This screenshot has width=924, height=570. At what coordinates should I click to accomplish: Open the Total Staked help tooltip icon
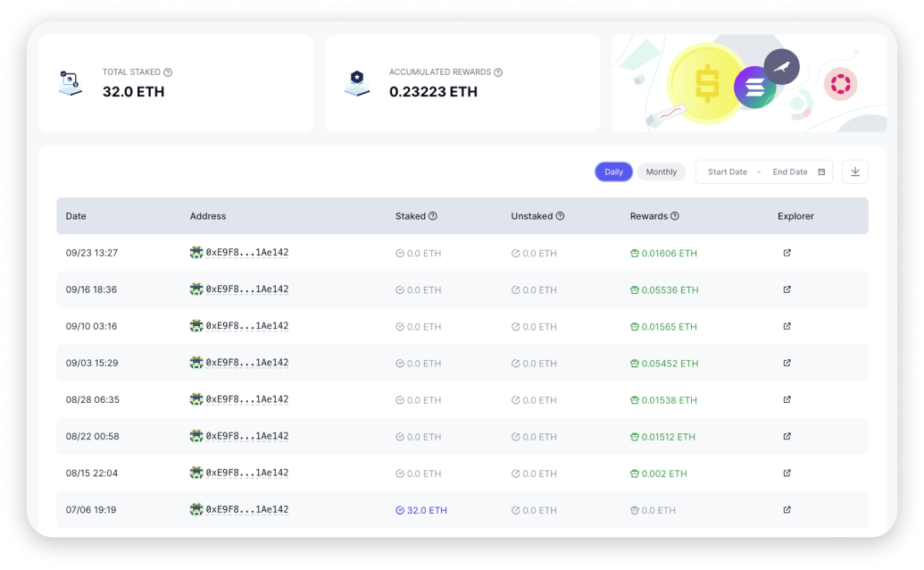[x=168, y=72]
